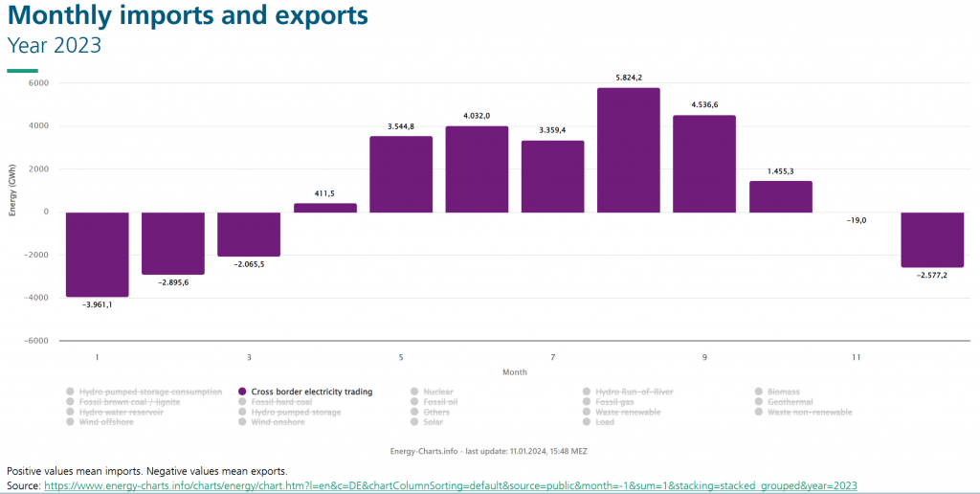Click the -6000 y-axis tick label
Image resolution: width=980 pixels, height=494 pixels.
37,341
